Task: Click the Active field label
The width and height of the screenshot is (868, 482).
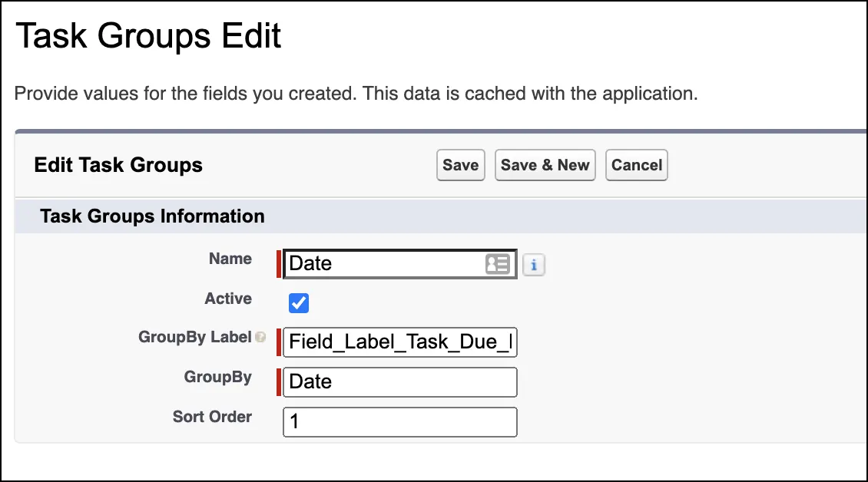Action: click(228, 299)
